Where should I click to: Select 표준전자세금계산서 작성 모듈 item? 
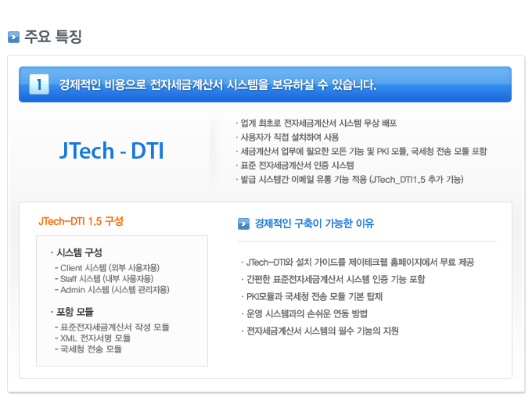pyautogui.click(x=112, y=327)
